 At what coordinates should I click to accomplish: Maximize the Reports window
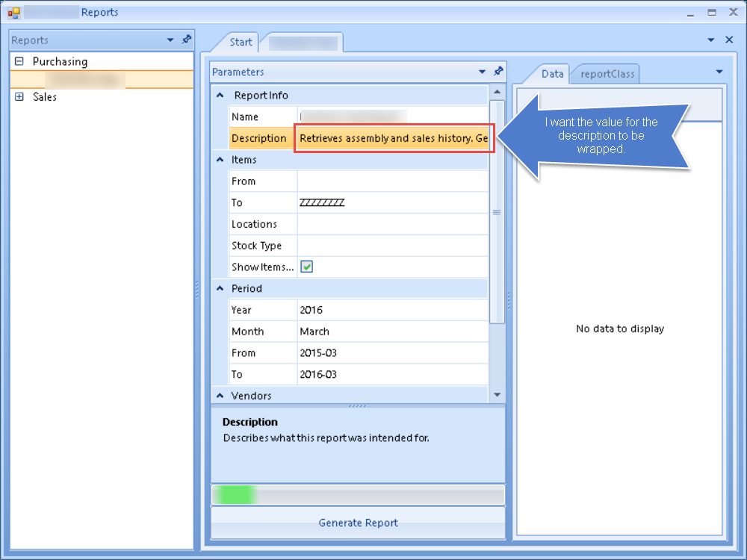click(x=712, y=13)
